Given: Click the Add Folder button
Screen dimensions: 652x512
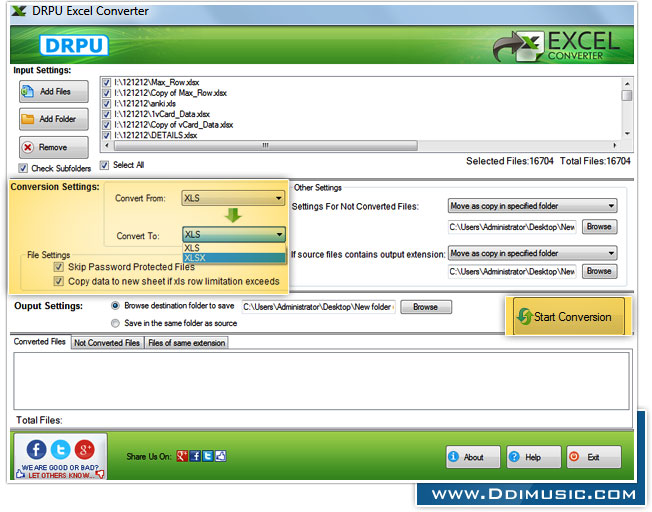Looking at the screenshot, I should tap(54, 119).
